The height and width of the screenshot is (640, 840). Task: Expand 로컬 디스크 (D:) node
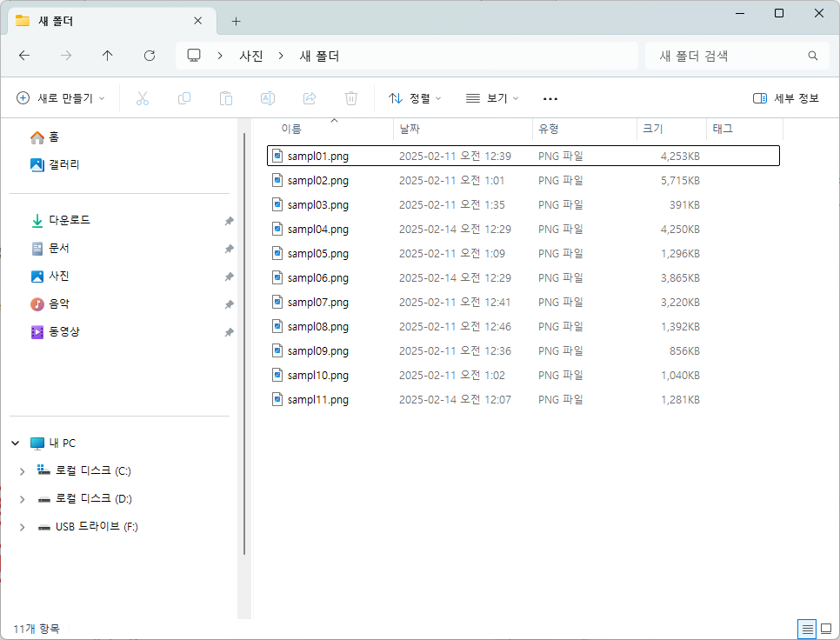[22, 499]
